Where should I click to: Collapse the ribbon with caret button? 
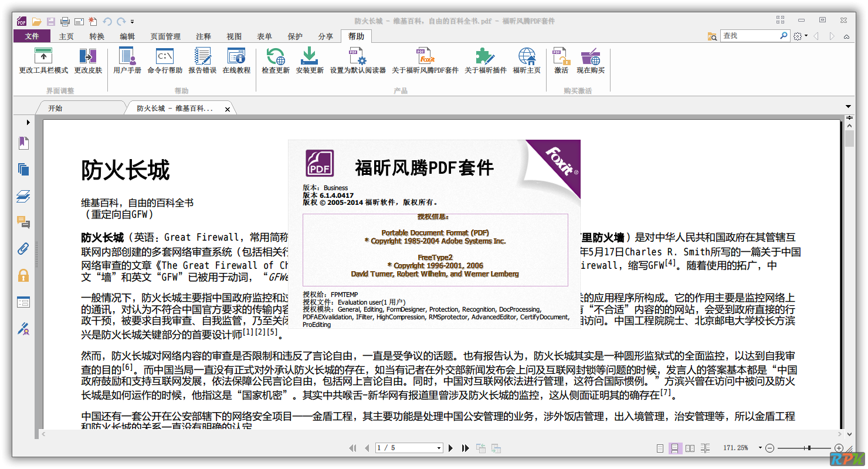(846, 36)
